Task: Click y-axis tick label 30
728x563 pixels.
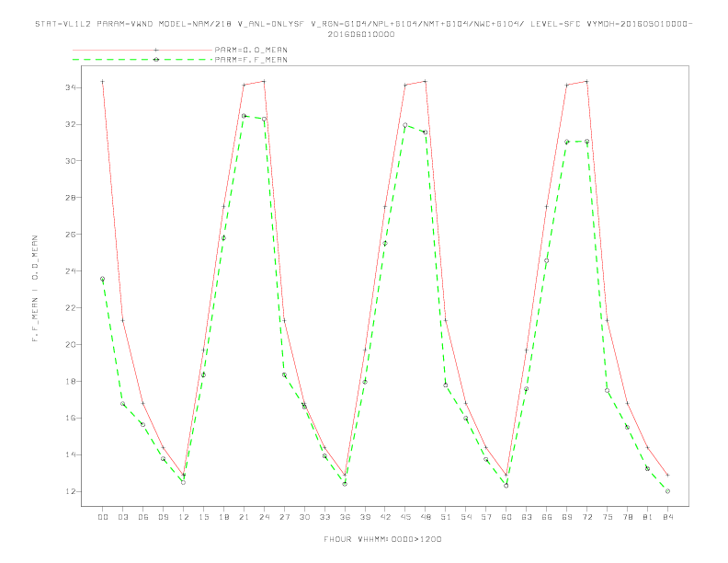Action: (72, 161)
